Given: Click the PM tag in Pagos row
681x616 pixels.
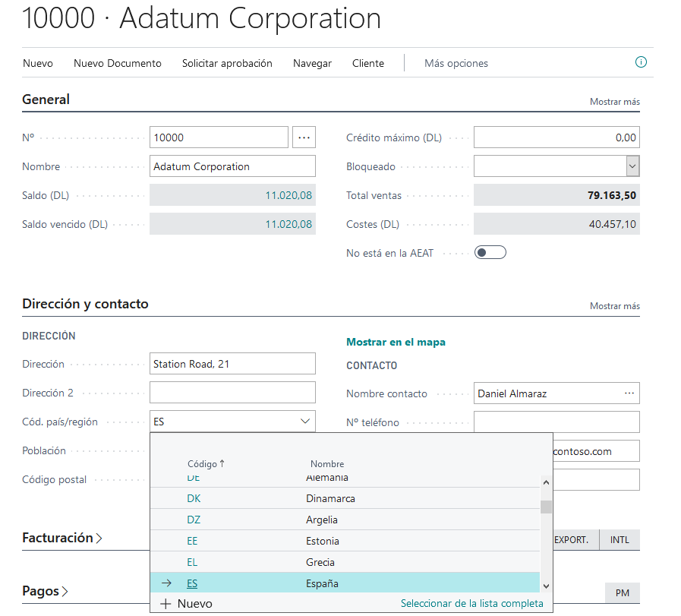Looking at the screenshot, I should [x=622, y=593].
